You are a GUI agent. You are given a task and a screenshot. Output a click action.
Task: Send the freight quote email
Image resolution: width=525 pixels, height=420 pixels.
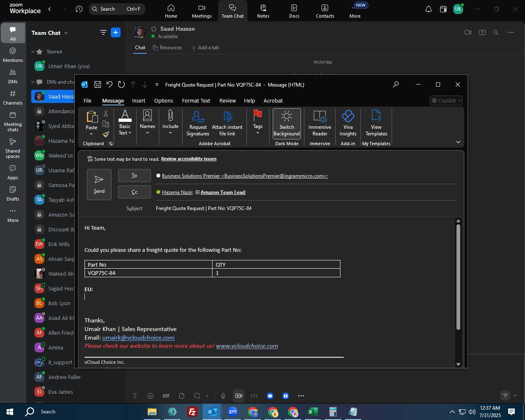[x=99, y=185]
